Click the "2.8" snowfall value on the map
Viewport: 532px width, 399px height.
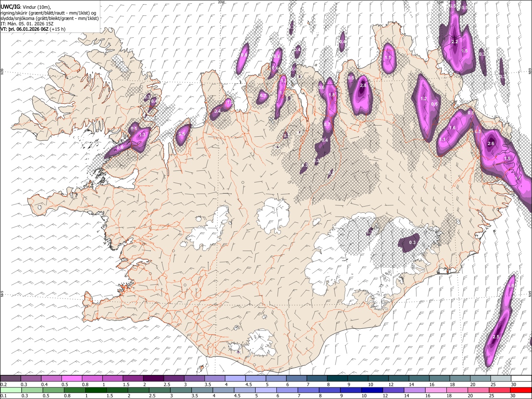click(363, 85)
